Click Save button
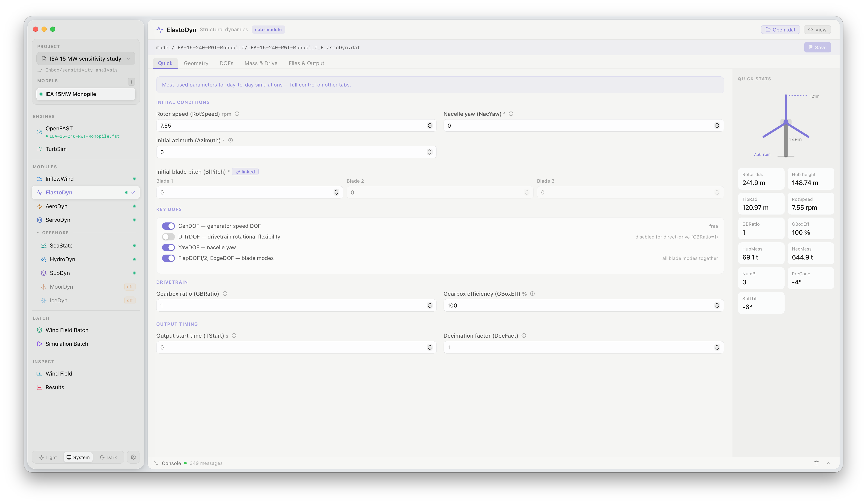Image resolution: width=867 pixels, height=504 pixels. pos(818,48)
